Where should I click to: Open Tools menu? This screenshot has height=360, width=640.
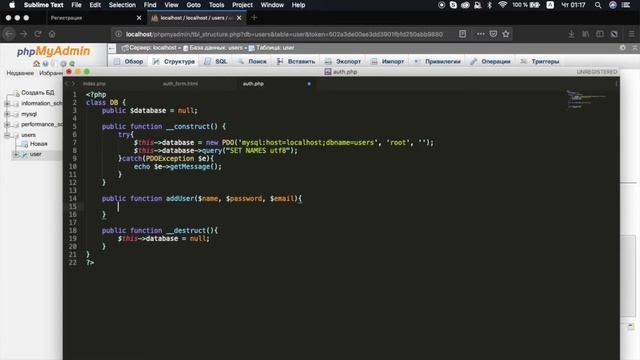coord(216,5)
